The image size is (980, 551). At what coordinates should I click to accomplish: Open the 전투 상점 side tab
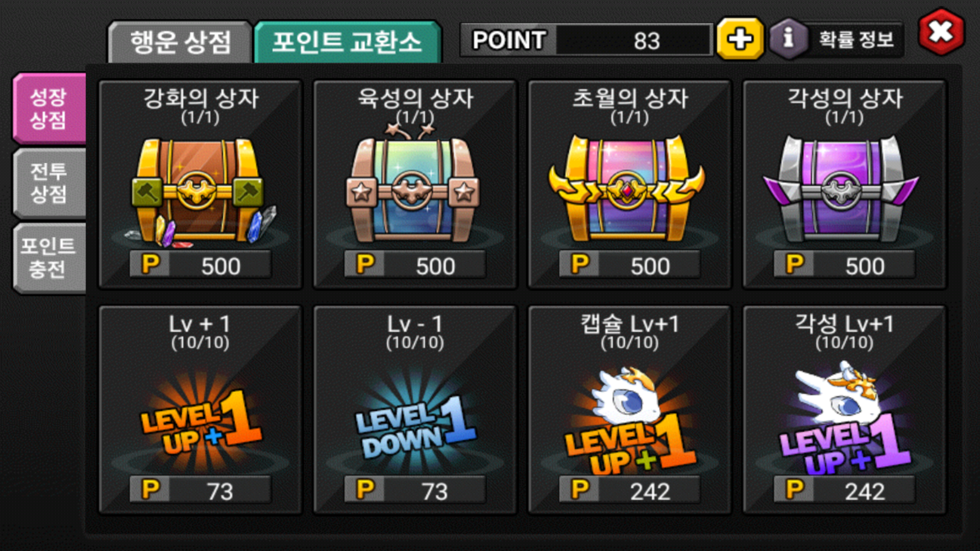pos(49,183)
